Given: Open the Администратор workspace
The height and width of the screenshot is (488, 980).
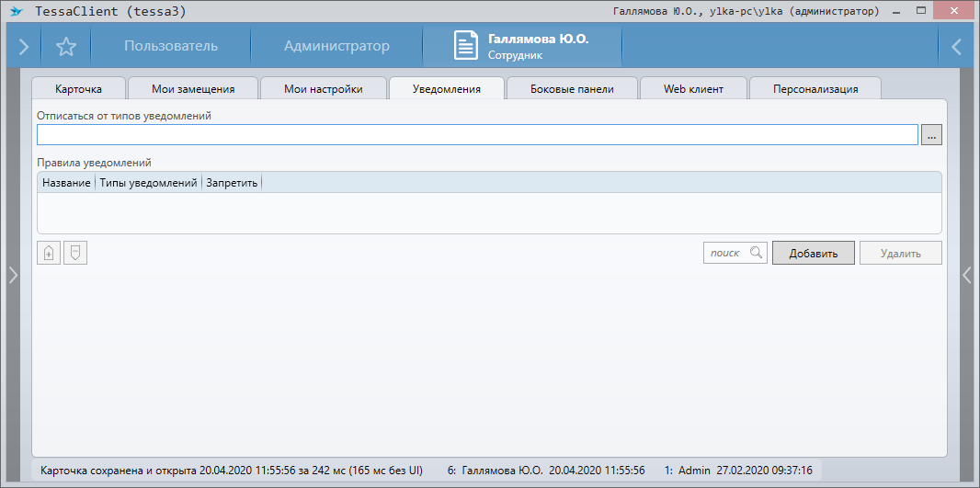Looking at the screenshot, I should click(x=336, y=46).
